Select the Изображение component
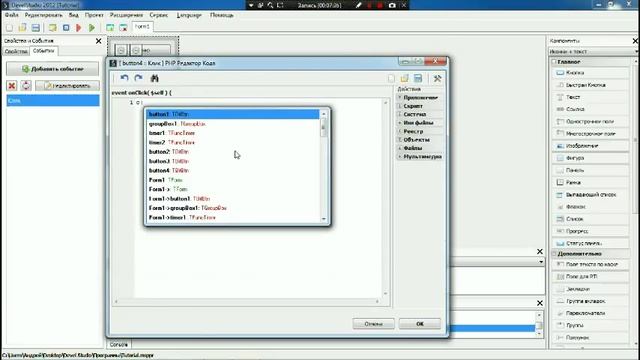This screenshot has width=640, height=360. click(x=591, y=146)
